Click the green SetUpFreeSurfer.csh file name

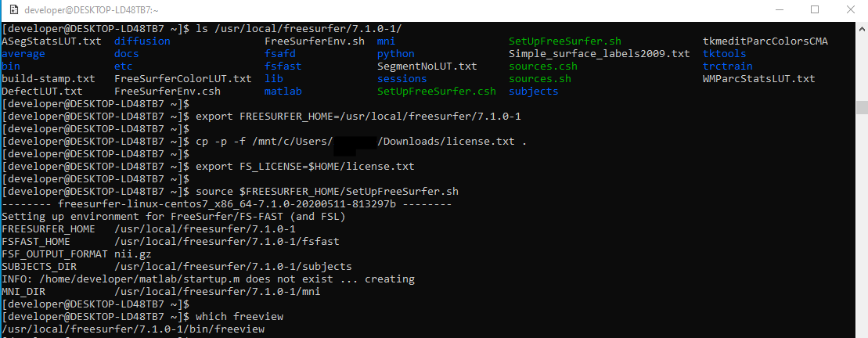click(436, 92)
